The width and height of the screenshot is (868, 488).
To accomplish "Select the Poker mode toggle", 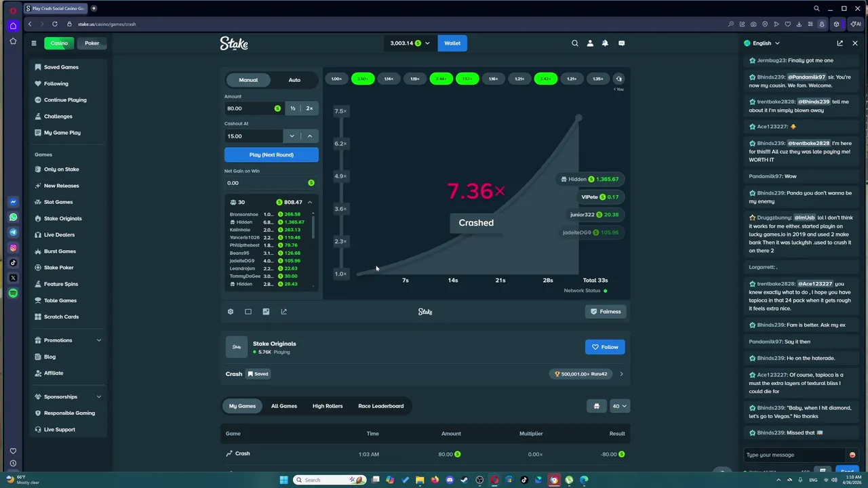I will (x=92, y=43).
